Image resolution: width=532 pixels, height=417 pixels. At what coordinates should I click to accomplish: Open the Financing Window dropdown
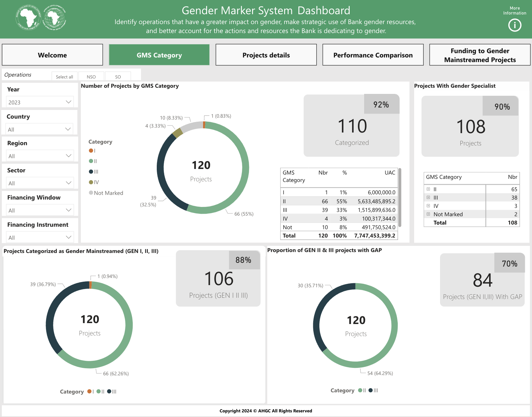40,210
